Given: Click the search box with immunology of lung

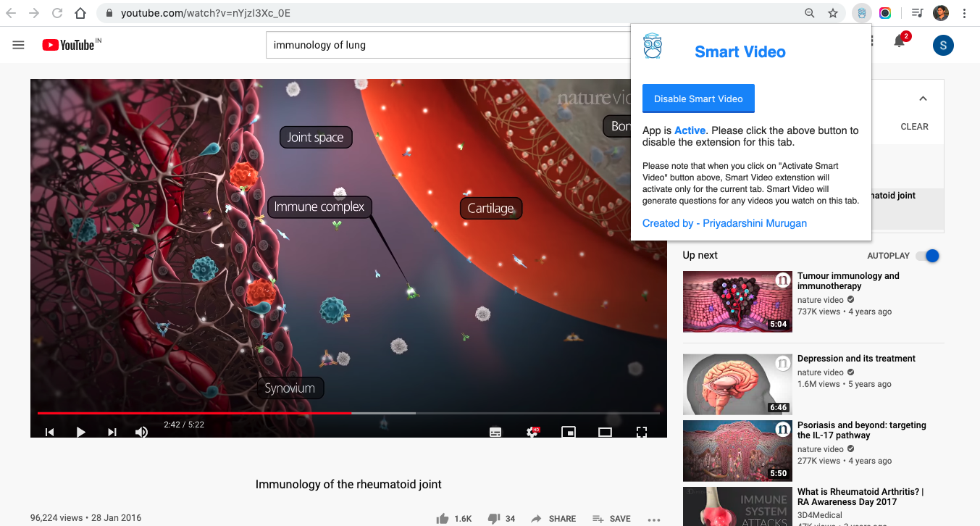Looking at the screenshot, I should (x=449, y=45).
